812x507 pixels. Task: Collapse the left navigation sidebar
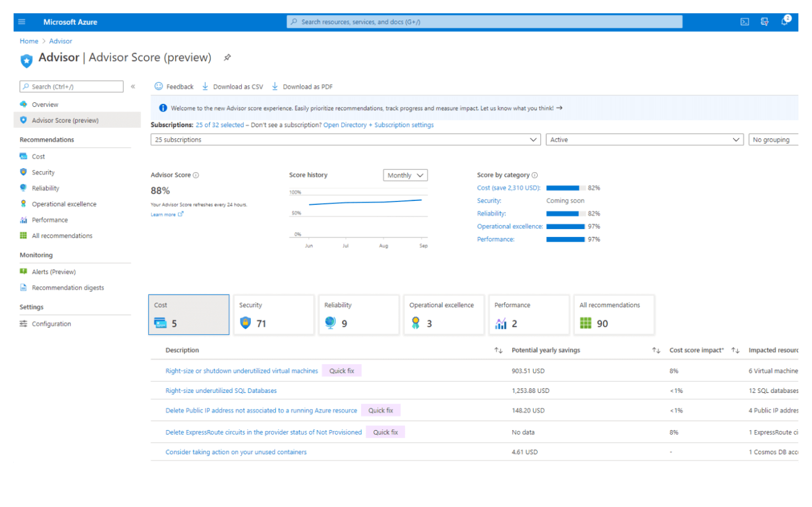click(x=133, y=86)
